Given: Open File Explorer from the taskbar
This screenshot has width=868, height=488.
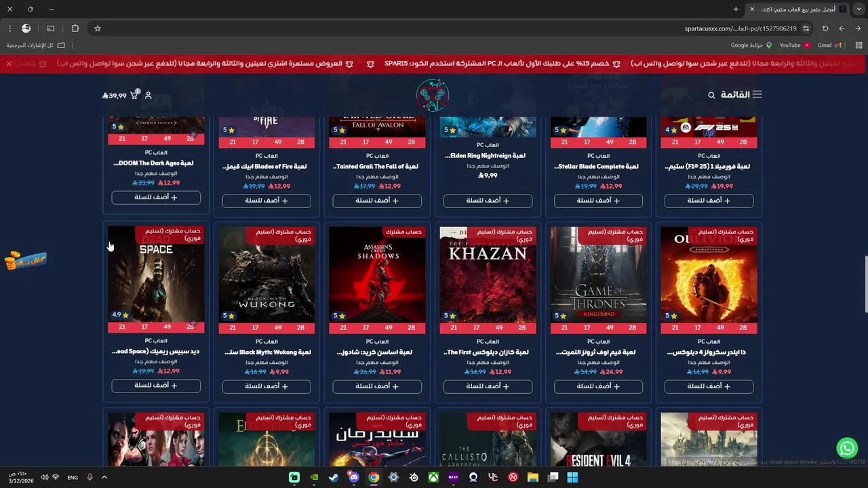Looking at the screenshot, I should point(533,477).
